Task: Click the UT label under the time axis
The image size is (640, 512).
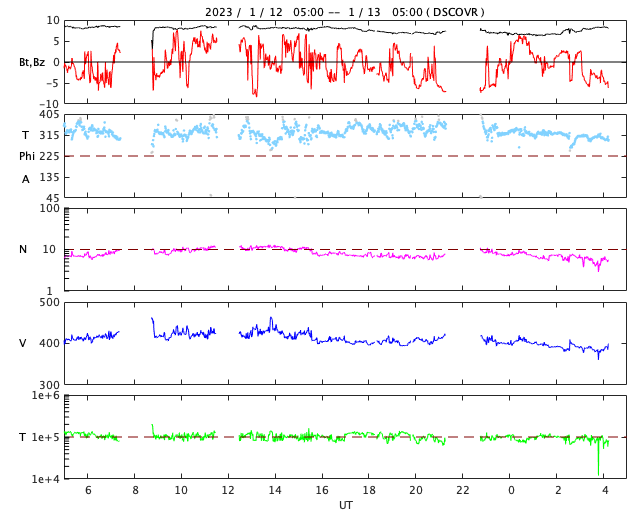Action: [x=345, y=505]
